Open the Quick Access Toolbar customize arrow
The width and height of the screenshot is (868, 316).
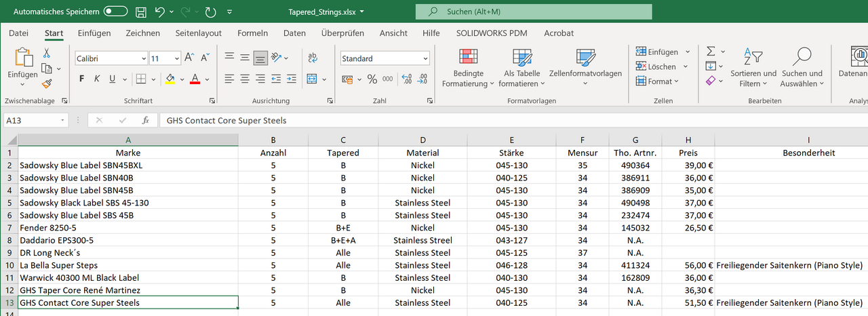pyautogui.click(x=230, y=12)
